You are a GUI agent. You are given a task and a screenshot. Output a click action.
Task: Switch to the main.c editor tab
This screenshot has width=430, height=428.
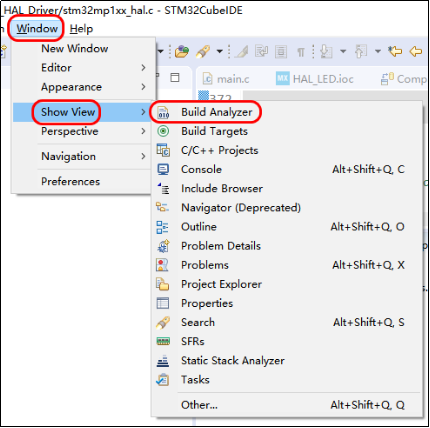(227, 79)
